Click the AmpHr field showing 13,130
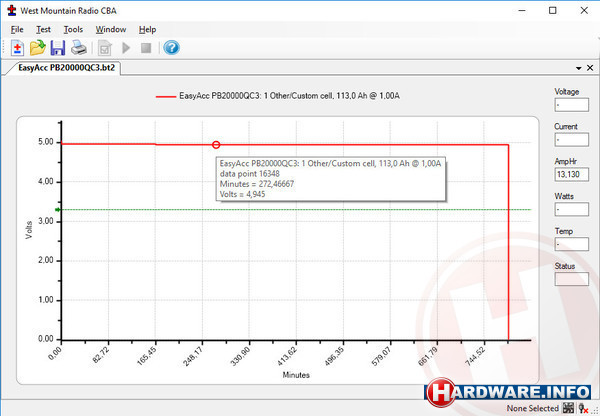The image size is (600, 416). click(x=572, y=173)
